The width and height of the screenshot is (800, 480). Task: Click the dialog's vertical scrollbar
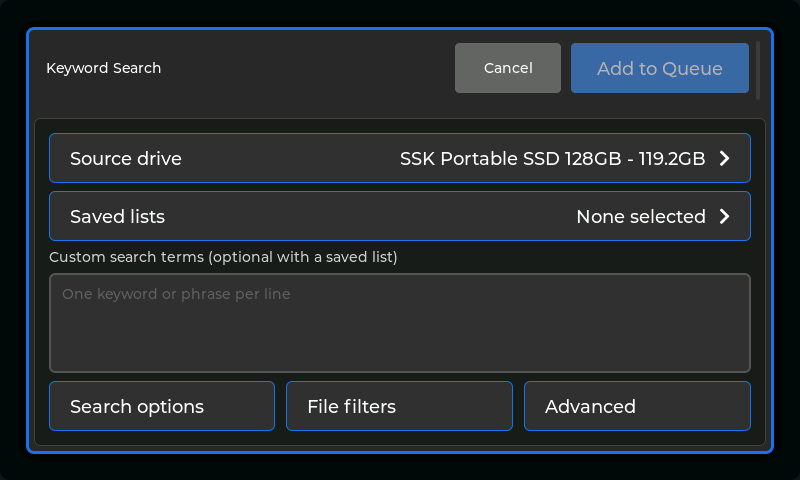758,70
